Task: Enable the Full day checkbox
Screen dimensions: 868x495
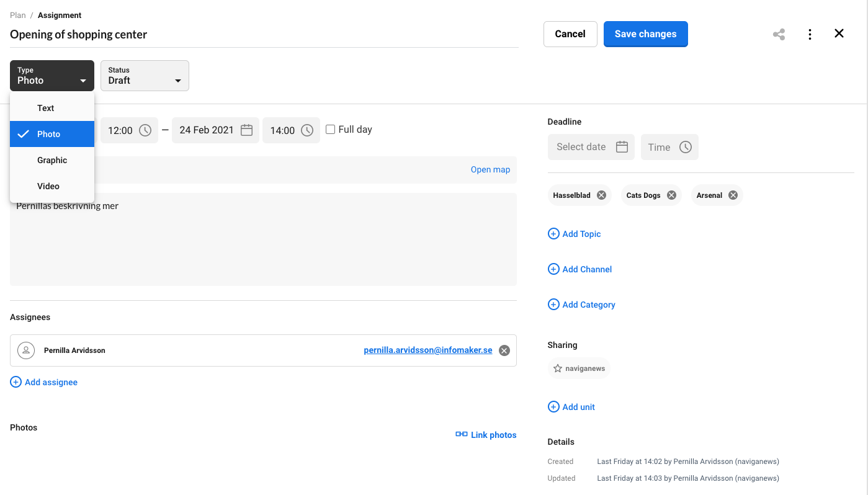Action: coord(331,130)
